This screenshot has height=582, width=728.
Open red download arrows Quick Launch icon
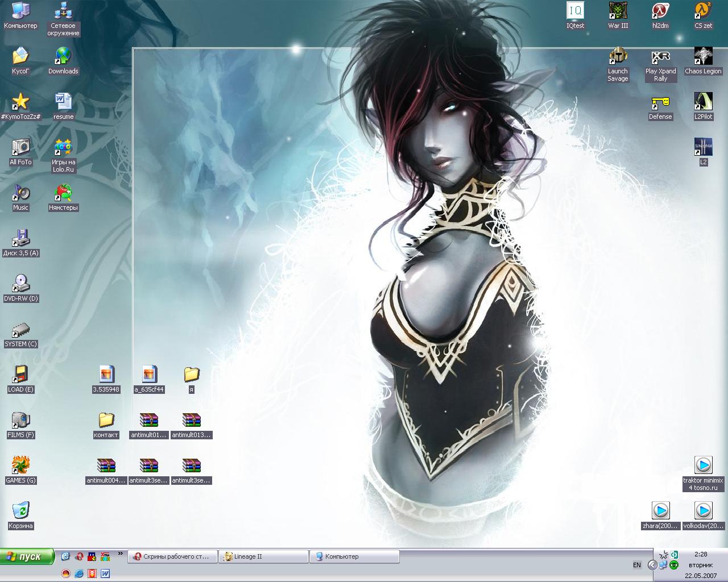click(92, 573)
